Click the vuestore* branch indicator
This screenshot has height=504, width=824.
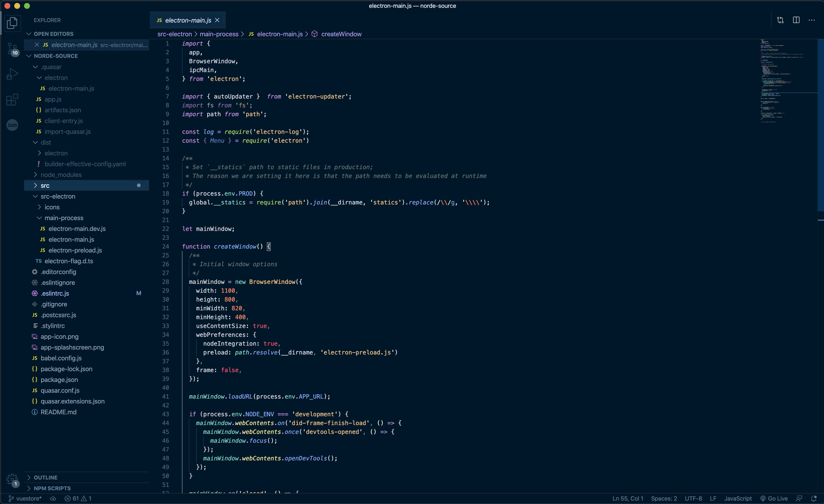pos(25,498)
